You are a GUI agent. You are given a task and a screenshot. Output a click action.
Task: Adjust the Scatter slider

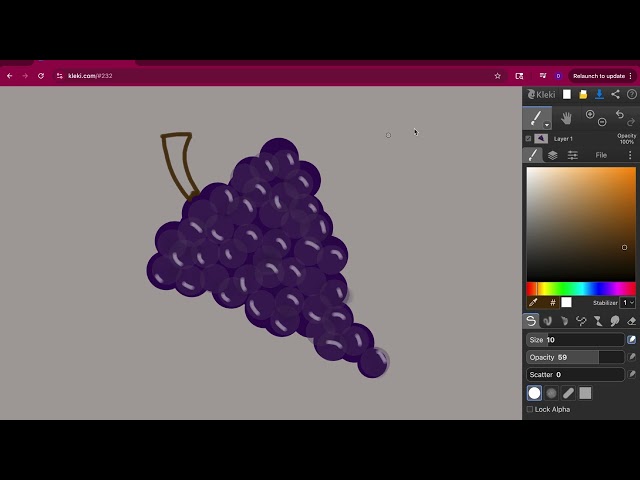click(575, 374)
